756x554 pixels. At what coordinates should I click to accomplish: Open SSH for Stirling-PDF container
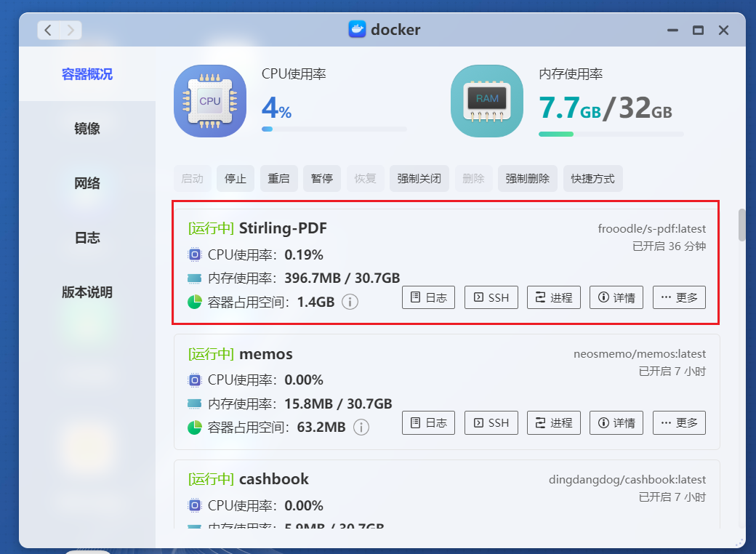(x=491, y=297)
